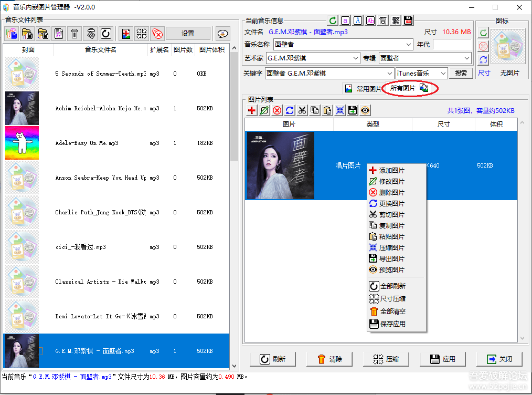Select the Achim Reichel-Aloha Heja row
Screen dimensions: 532x395
(x=116, y=108)
